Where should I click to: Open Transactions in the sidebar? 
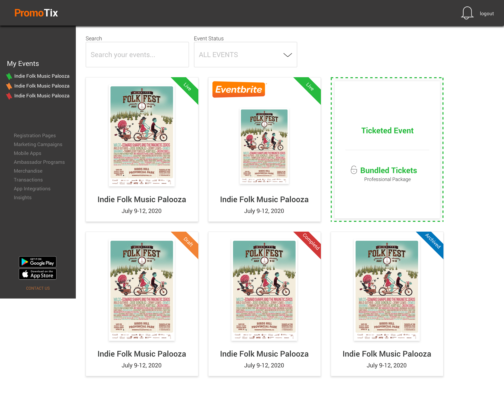28,180
